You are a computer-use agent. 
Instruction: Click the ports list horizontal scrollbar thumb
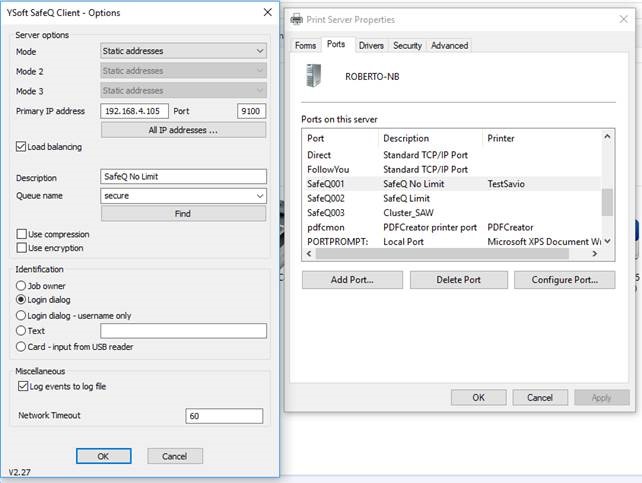[443, 254]
